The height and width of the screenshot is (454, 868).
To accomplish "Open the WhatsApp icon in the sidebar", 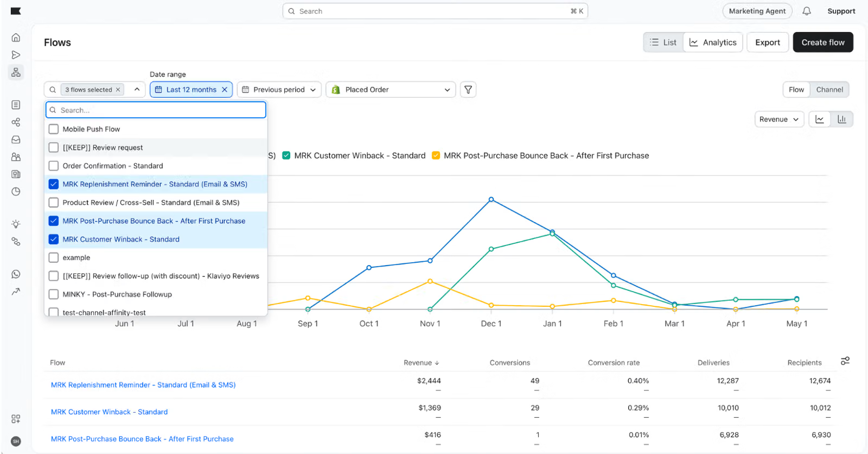I will click(x=16, y=274).
